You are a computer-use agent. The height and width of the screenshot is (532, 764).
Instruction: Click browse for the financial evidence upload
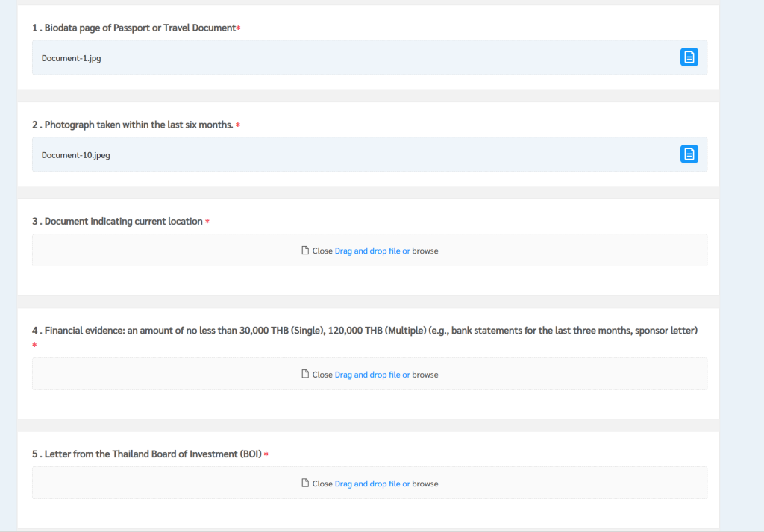point(425,375)
